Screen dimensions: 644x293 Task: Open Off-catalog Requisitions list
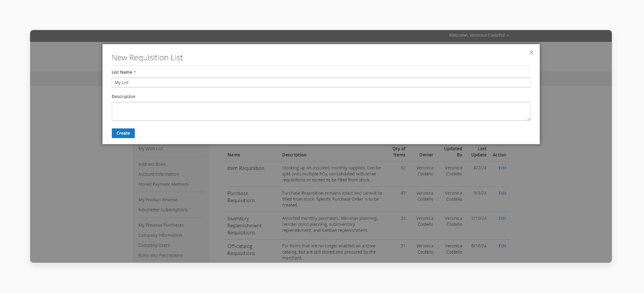point(241,249)
